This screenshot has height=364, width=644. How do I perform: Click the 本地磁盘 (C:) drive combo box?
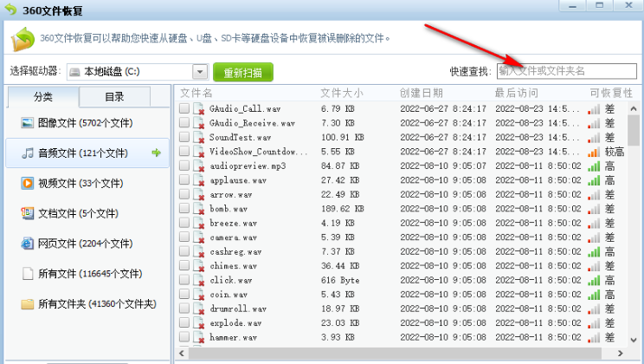click(x=130, y=72)
